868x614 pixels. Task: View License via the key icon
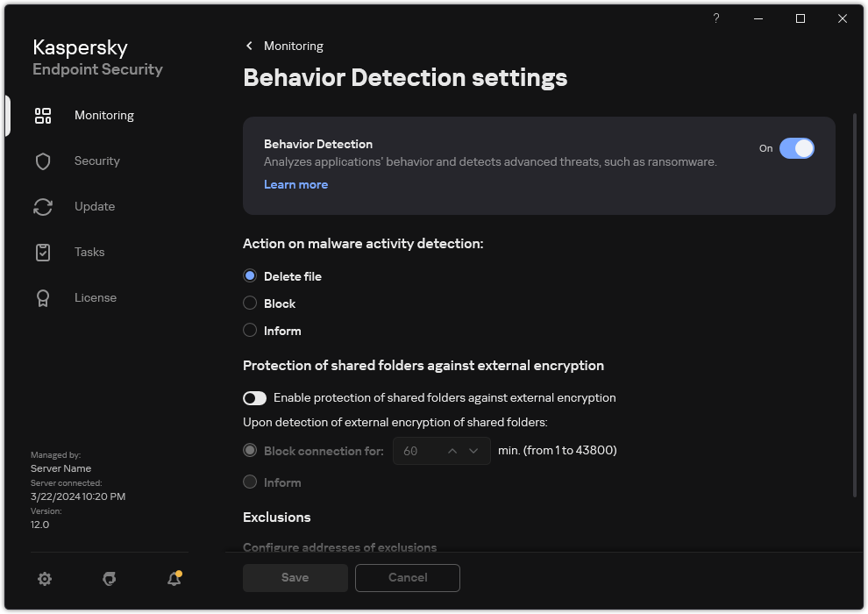pos(43,297)
